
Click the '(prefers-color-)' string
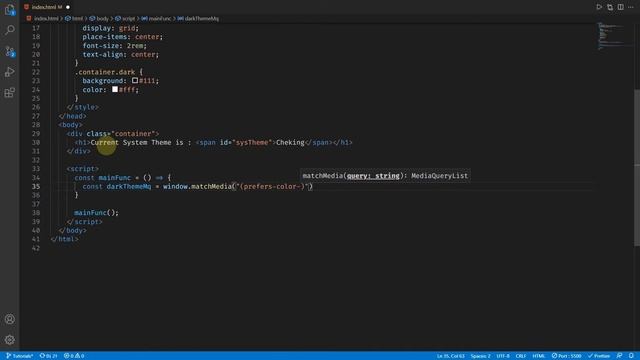[272, 186]
